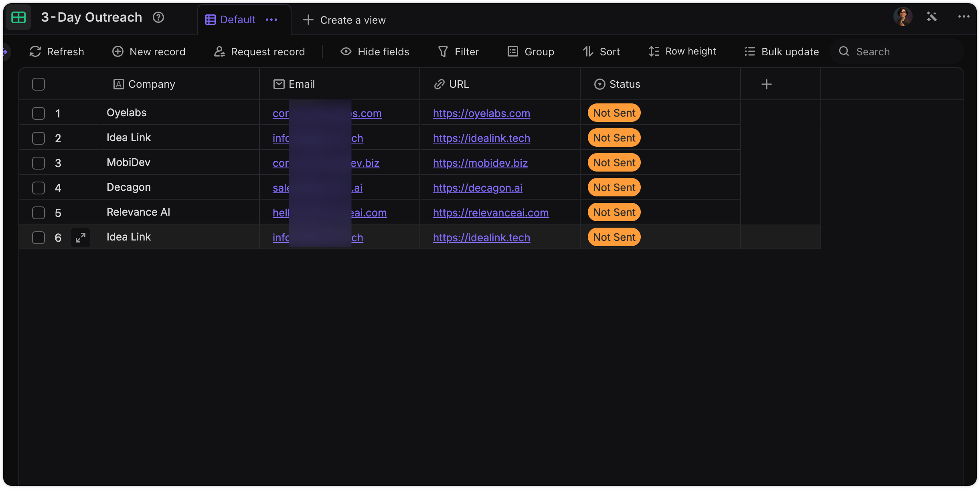Click the Search field
The image size is (980, 489).
tap(897, 51)
